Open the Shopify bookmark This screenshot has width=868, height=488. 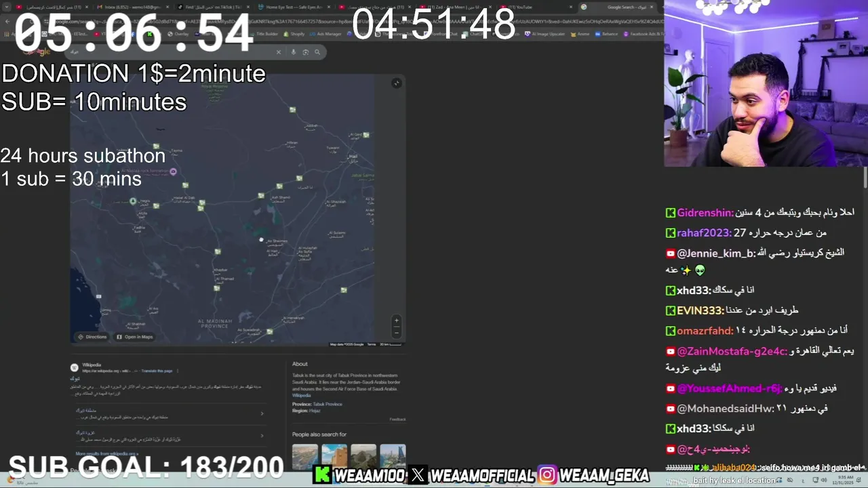click(294, 33)
